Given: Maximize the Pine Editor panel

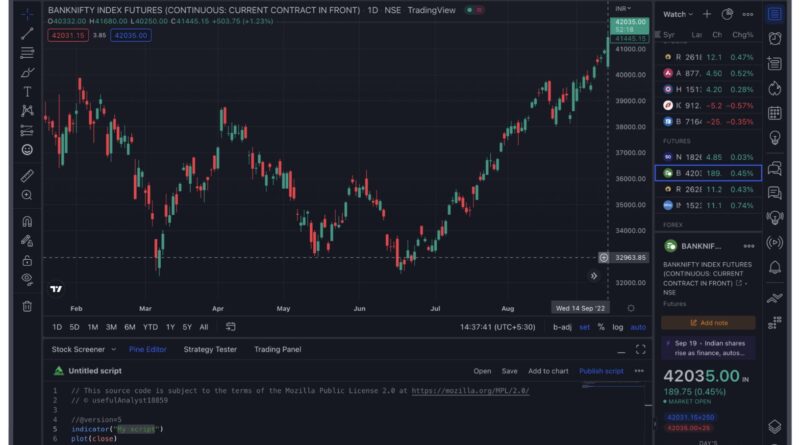Looking at the screenshot, I should [640, 350].
